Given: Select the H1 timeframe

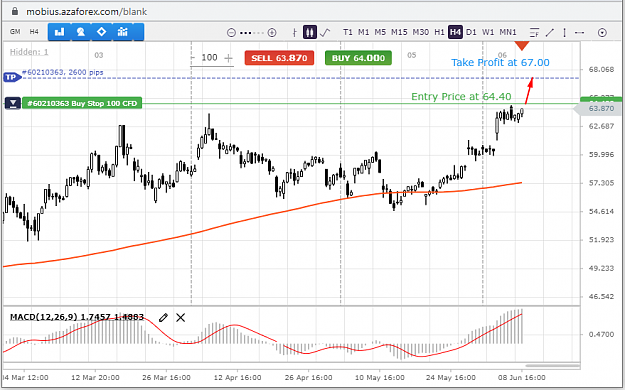Looking at the screenshot, I should [x=439, y=32].
